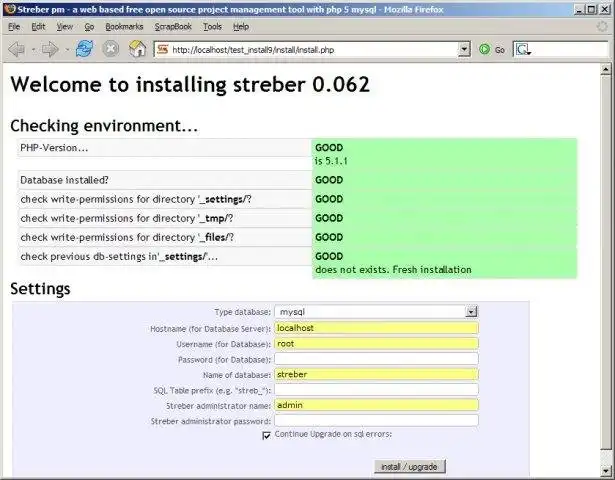Click 'check previous db-settings' row text
The width and height of the screenshot is (615, 480).
click(119, 256)
